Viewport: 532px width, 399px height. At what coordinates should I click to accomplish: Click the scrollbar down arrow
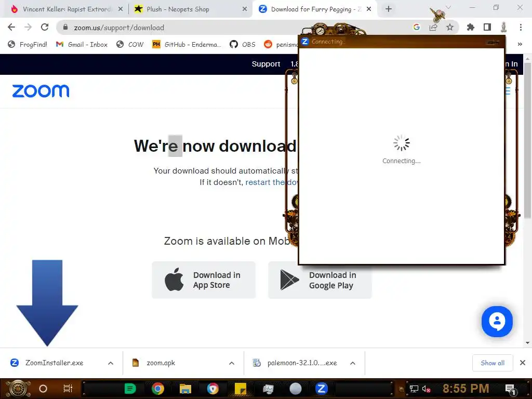point(527,343)
